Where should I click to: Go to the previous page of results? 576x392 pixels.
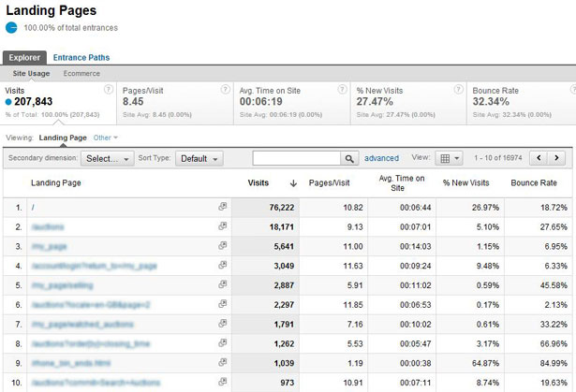(539, 158)
